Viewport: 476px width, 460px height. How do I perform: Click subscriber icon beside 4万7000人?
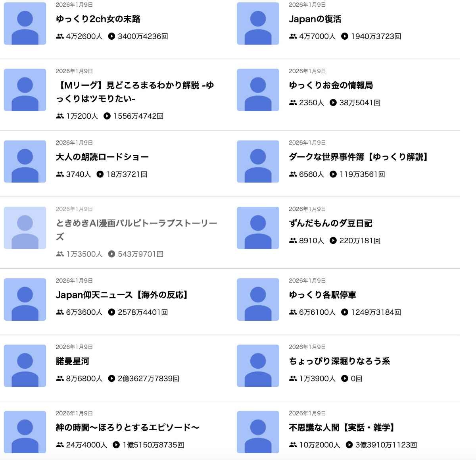point(293,37)
